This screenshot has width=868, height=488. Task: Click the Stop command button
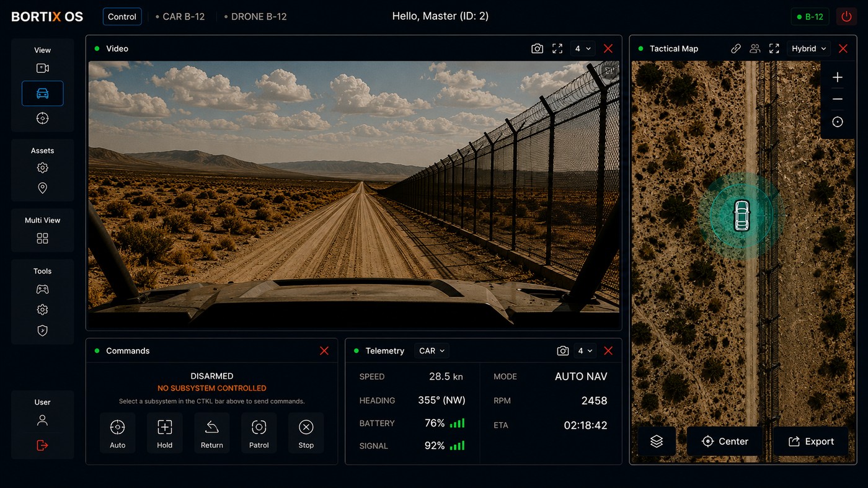point(306,433)
